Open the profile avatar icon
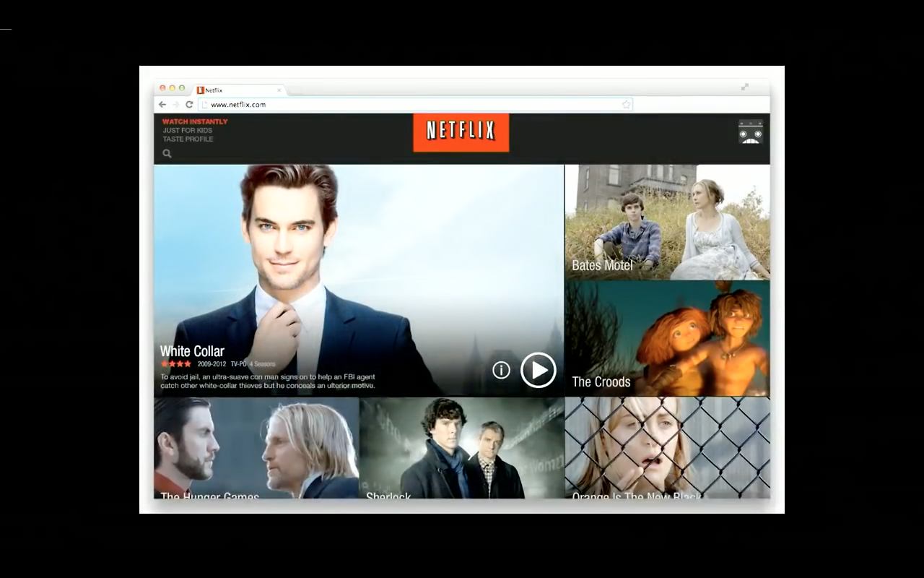Viewport: 924px width, 578px height. tap(751, 131)
